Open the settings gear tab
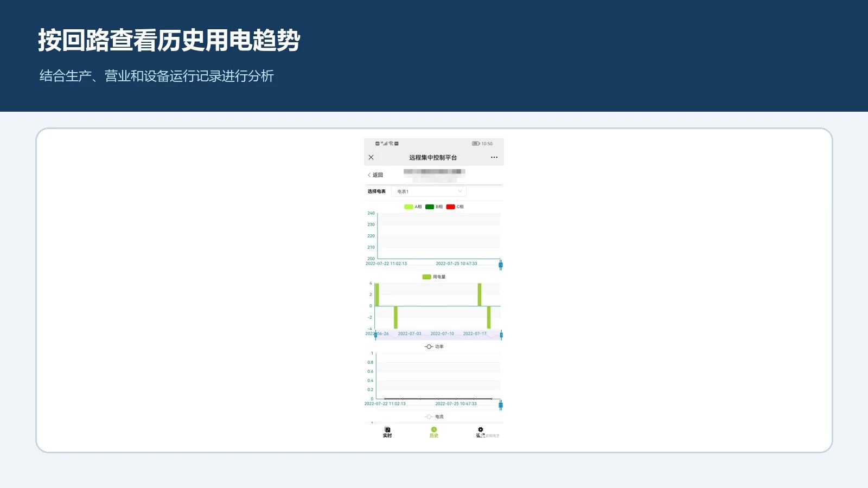The height and width of the screenshot is (488, 868). pyautogui.click(x=481, y=432)
